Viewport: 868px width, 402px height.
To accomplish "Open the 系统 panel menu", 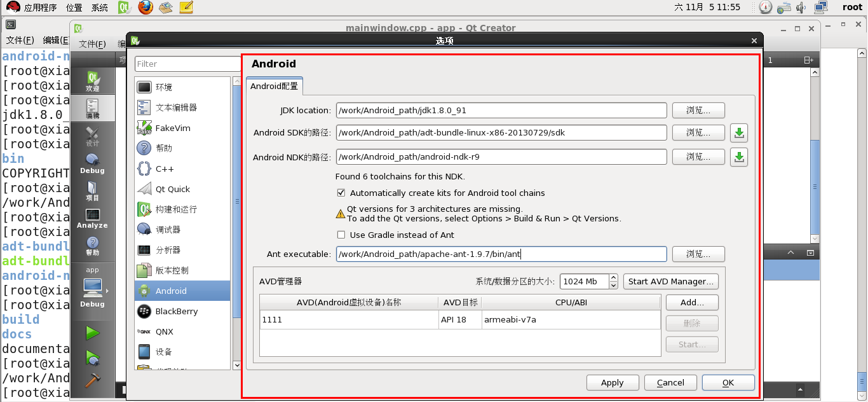I will (100, 8).
